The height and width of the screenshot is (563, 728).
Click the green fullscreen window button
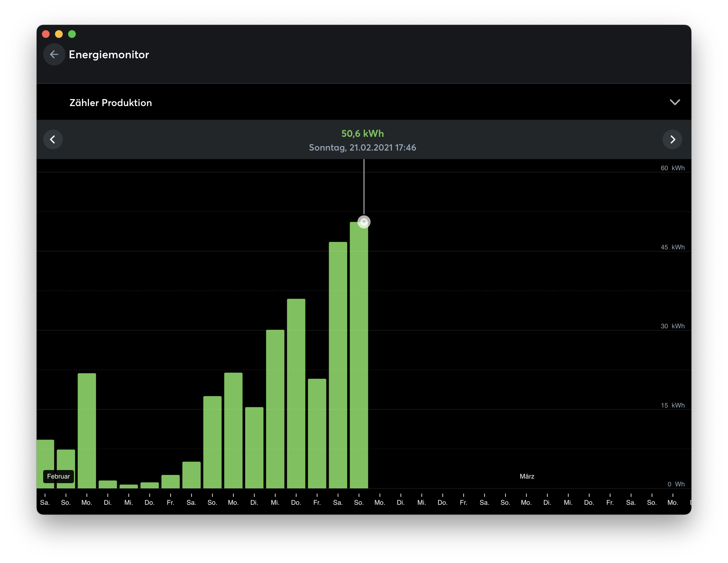(72, 34)
